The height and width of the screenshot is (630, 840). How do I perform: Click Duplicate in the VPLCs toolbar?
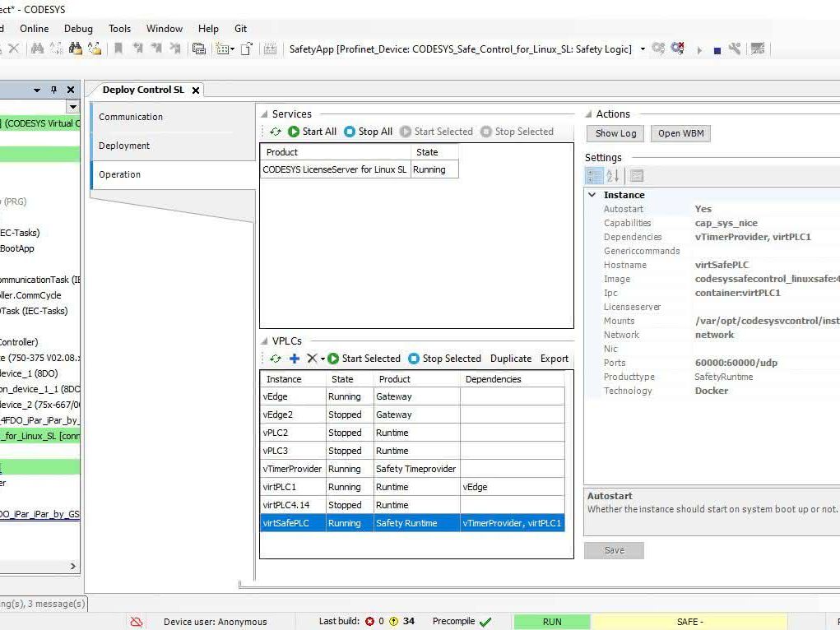coord(511,359)
